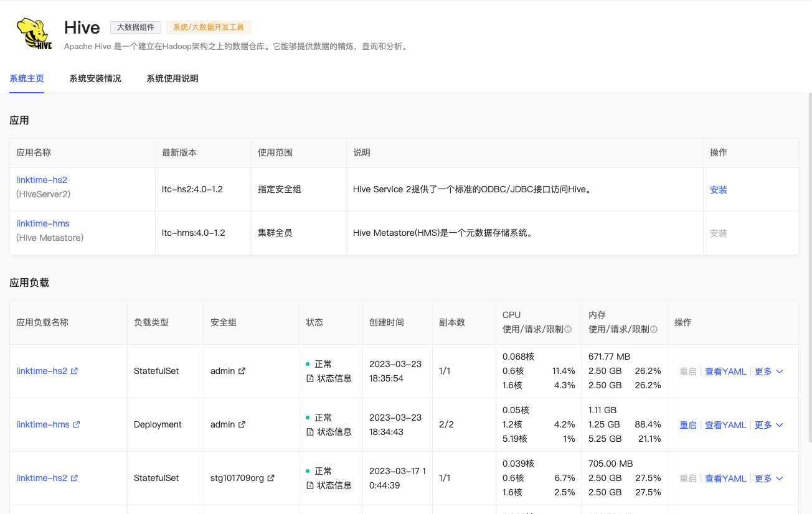Open linktime-hs2 application in 应用 table
The height and width of the screenshot is (514, 812).
pos(42,180)
